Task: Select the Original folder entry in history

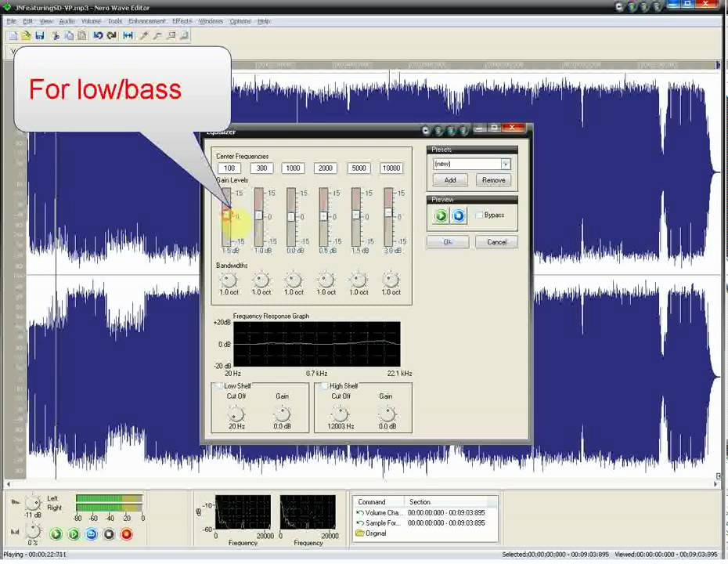Action: [370, 533]
